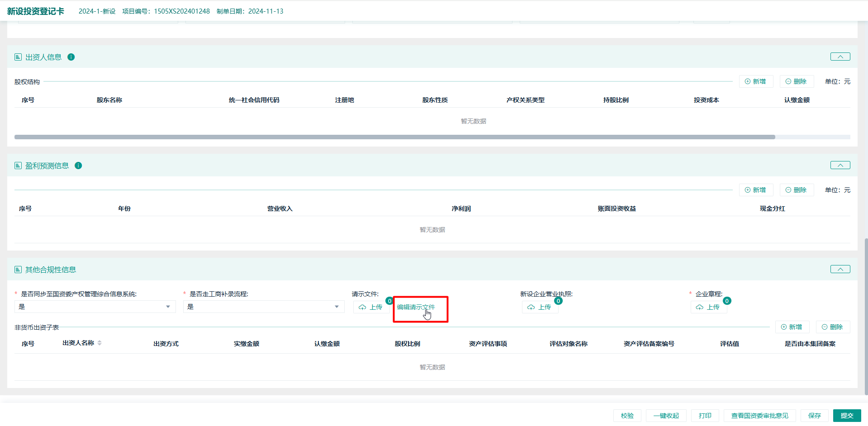Click the upload cloud icon under 请示文件
This screenshot has height=426, width=868.
tap(362, 307)
